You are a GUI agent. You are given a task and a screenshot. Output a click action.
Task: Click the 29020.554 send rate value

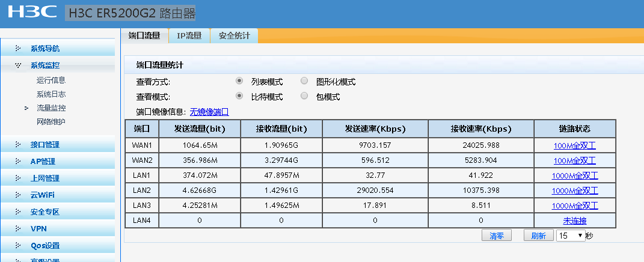tap(375, 190)
